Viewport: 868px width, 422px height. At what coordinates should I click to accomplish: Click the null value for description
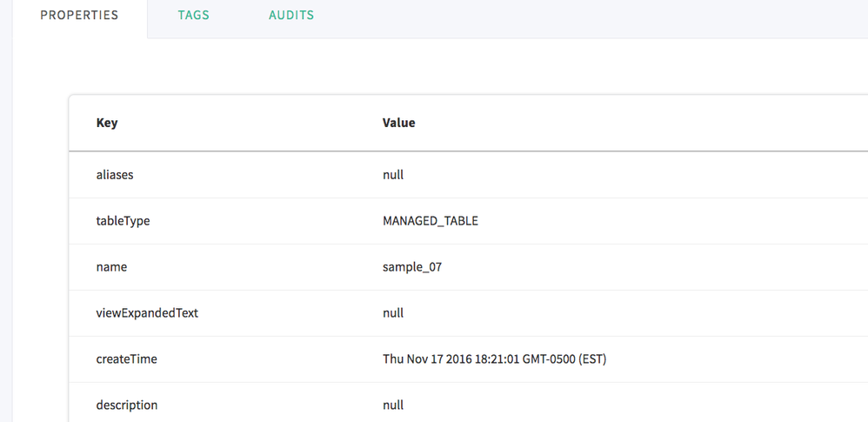tap(393, 405)
